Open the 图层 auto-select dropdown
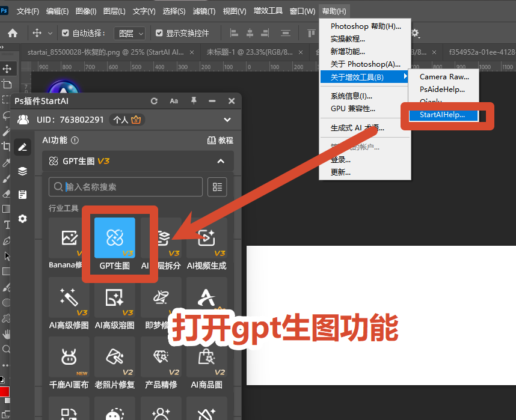The width and height of the screenshot is (516, 420). click(x=130, y=33)
